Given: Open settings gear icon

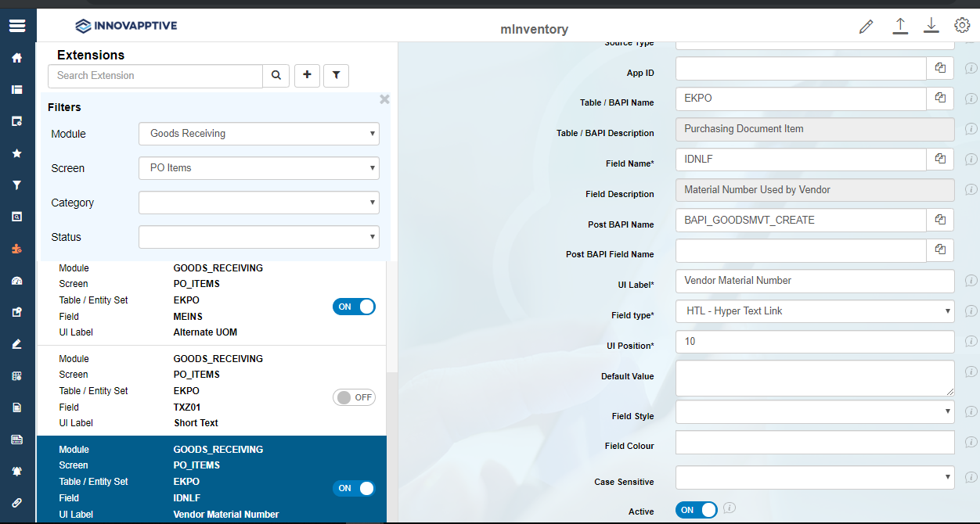Looking at the screenshot, I should click(x=962, y=26).
